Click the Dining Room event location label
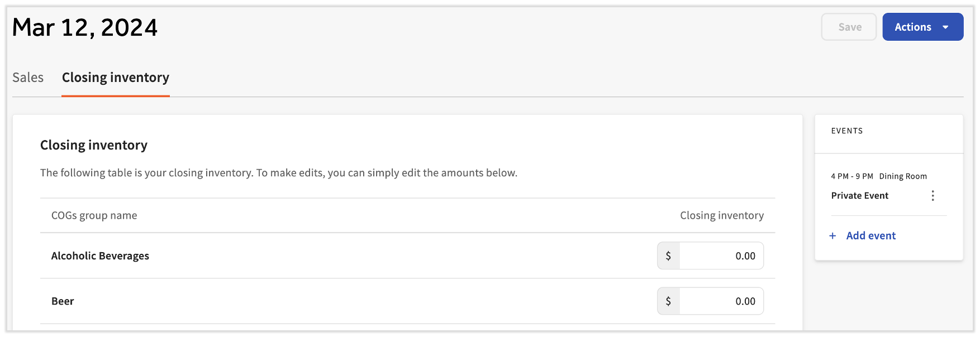 click(903, 176)
